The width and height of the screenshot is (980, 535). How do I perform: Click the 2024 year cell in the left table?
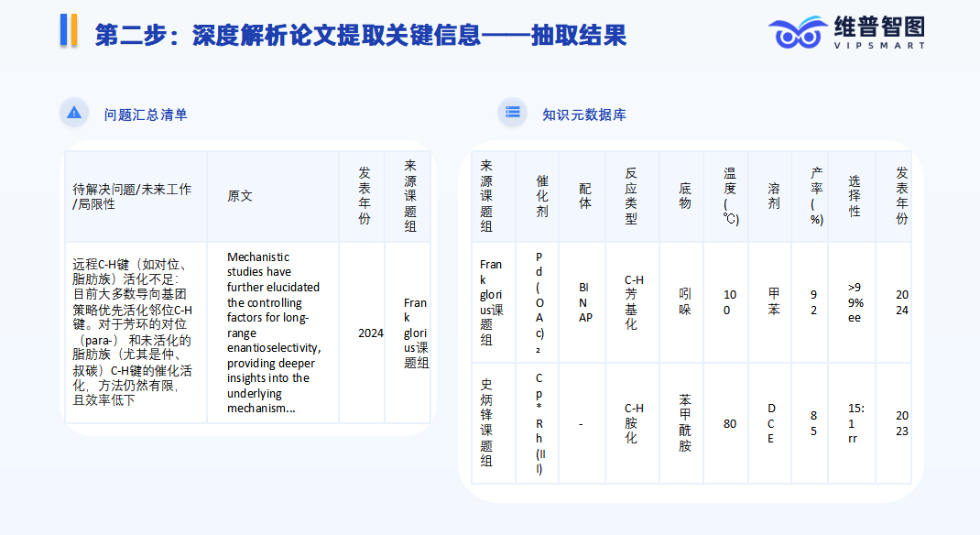click(x=363, y=333)
